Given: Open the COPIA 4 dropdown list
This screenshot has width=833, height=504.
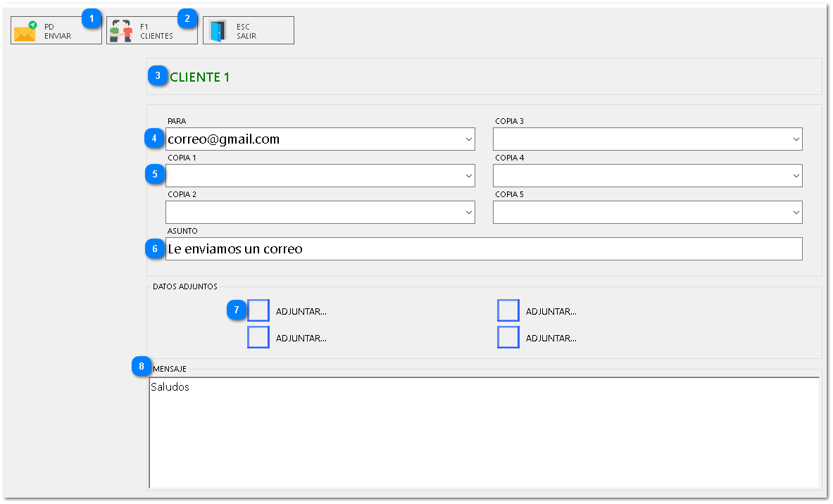Looking at the screenshot, I should 796,176.
